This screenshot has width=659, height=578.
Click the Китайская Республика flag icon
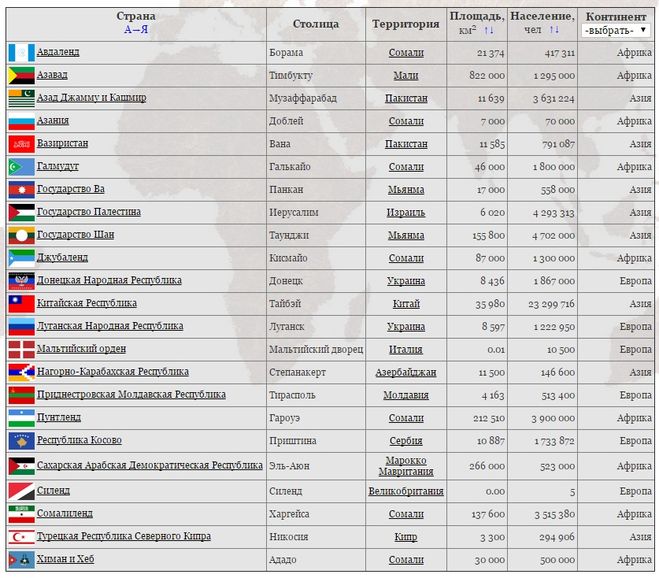pos(20,303)
